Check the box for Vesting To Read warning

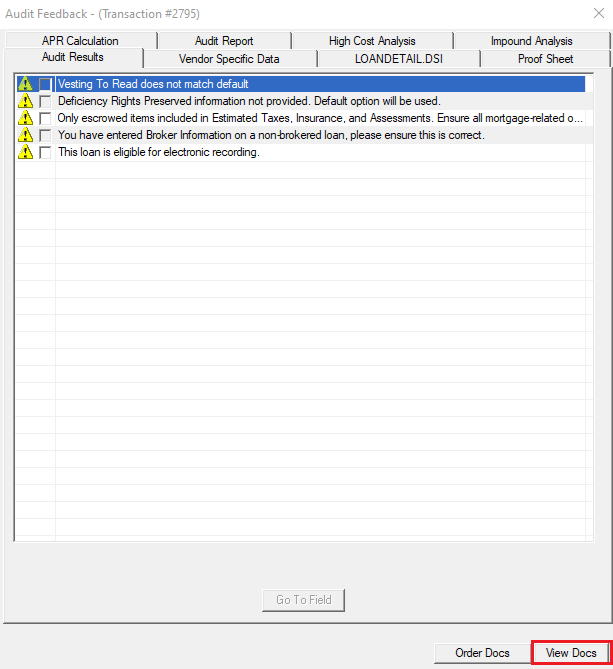click(45, 84)
